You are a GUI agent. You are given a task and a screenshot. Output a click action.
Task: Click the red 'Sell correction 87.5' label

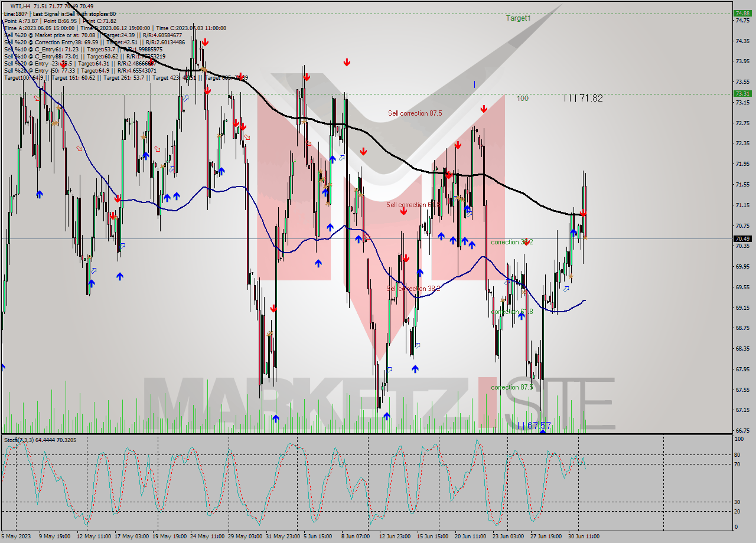coord(415,113)
